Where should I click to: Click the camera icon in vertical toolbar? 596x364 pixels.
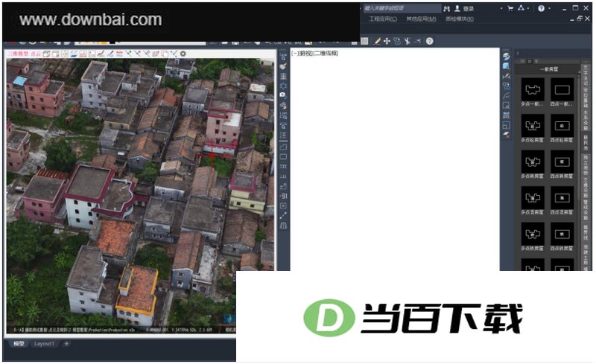[283, 95]
